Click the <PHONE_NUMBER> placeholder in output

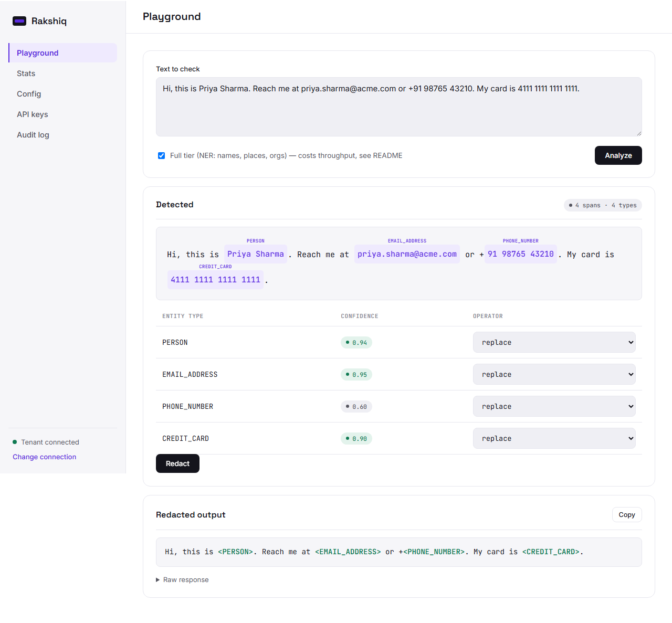(x=434, y=552)
